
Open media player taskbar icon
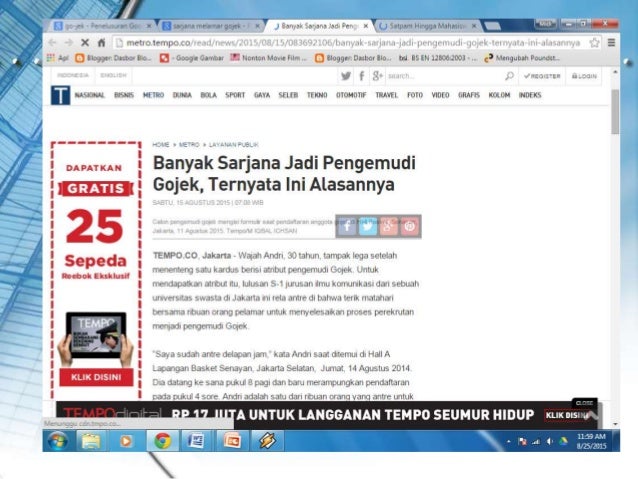(126, 441)
